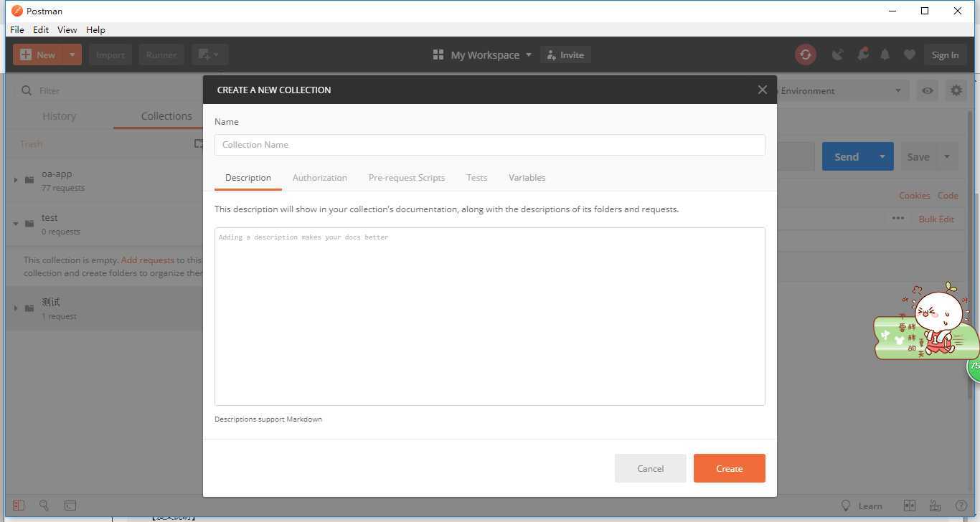Click the cartoon sticker floating widget
Screen dimensions: 980x522
coord(926,321)
